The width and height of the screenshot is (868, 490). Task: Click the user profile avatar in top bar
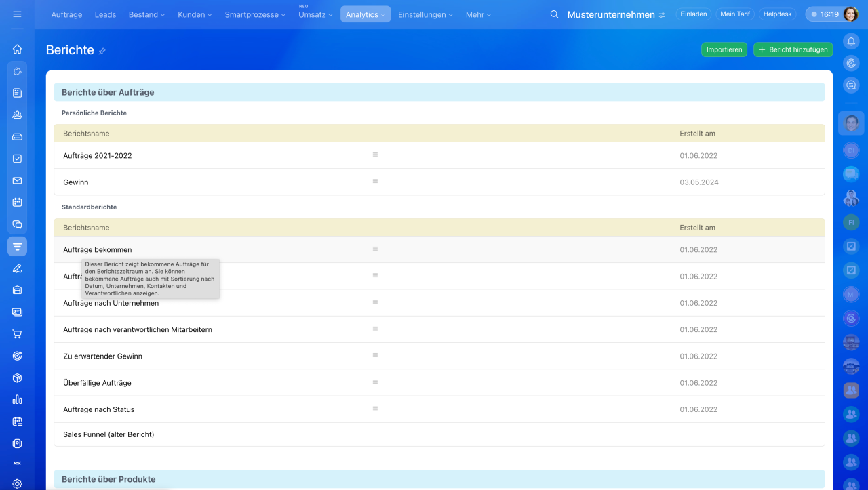point(850,14)
